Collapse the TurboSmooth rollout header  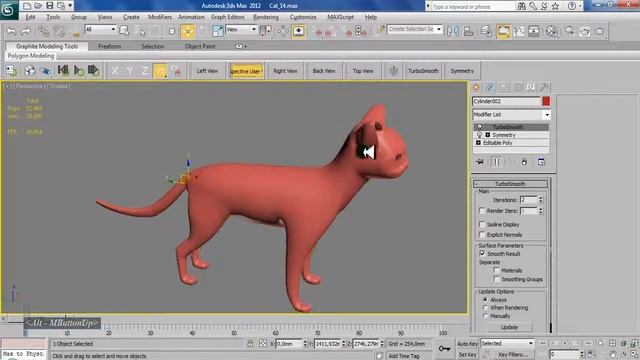(510, 184)
